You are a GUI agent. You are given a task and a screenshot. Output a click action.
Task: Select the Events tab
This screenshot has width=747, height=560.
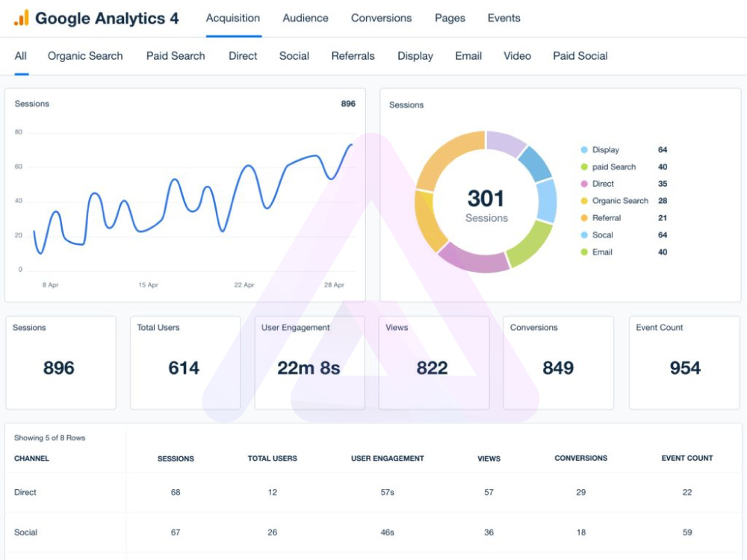503,18
